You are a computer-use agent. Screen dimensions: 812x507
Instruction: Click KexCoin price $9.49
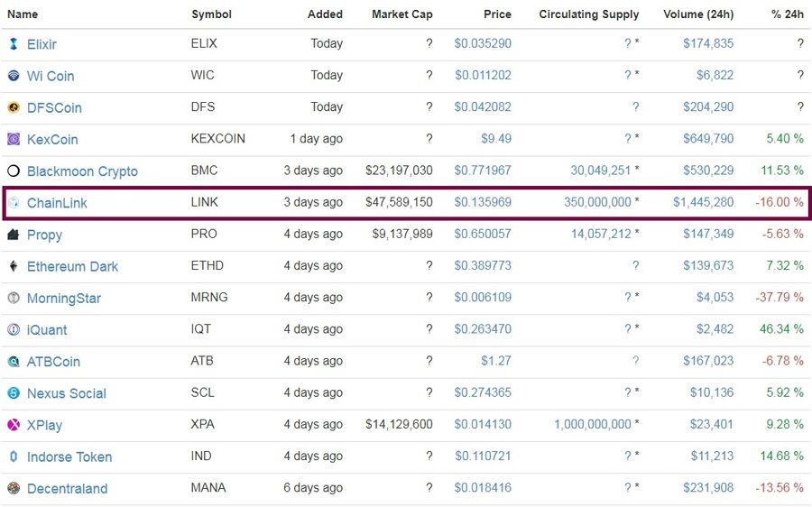[x=496, y=138]
